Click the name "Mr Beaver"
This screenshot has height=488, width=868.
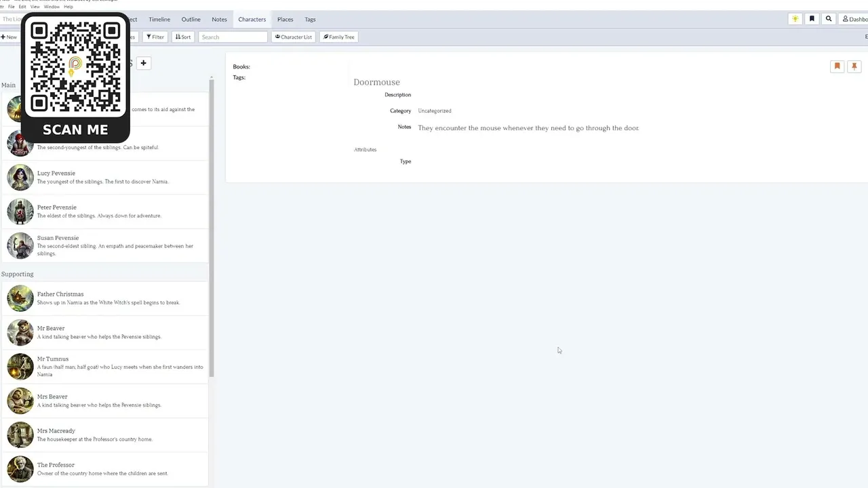[51, 328]
